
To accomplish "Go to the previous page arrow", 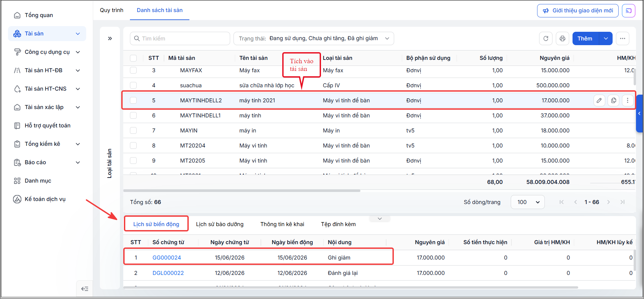I will tap(576, 202).
